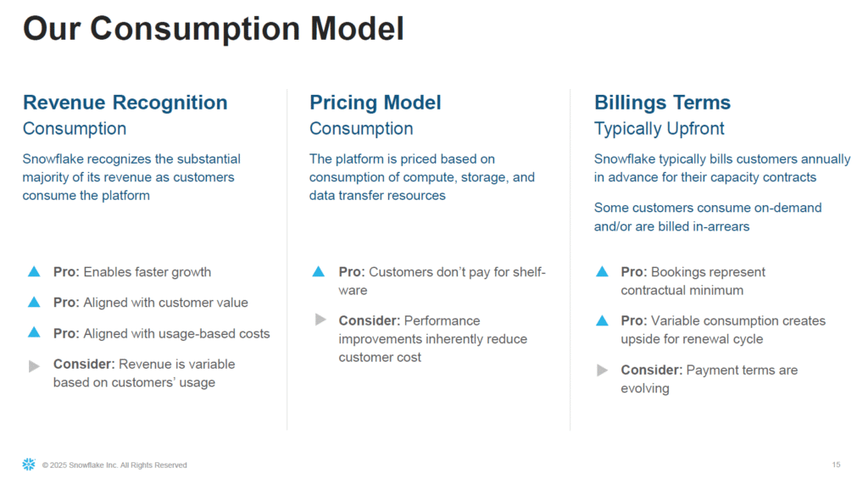868x479 pixels.
Task: Select the 'Our Consumption Model' slide title
Action: point(213,28)
